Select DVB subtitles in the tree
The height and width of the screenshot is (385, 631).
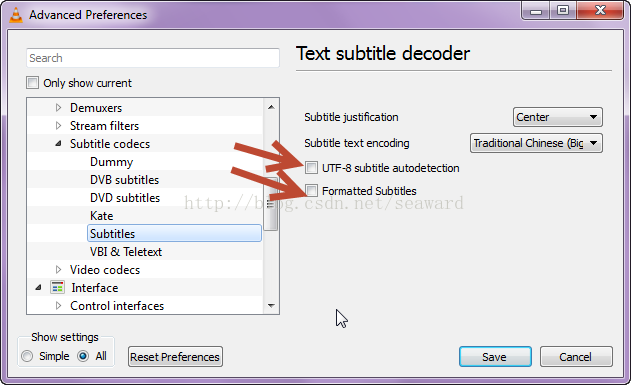124,180
